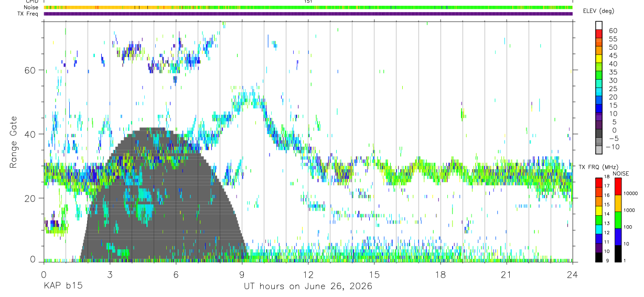The width and height of the screenshot is (644, 297).
Task: Click the purple TX Freq strip above plot
Action: [x=308, y=14]
